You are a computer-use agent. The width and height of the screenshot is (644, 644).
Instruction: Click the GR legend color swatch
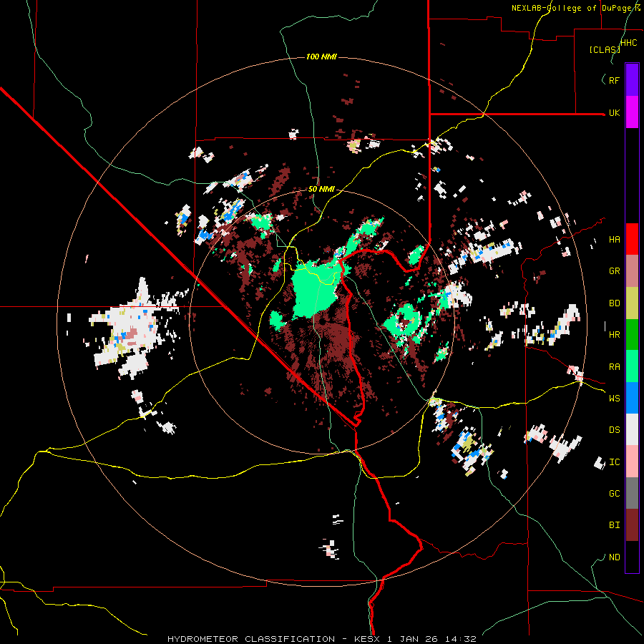[632, 271]
